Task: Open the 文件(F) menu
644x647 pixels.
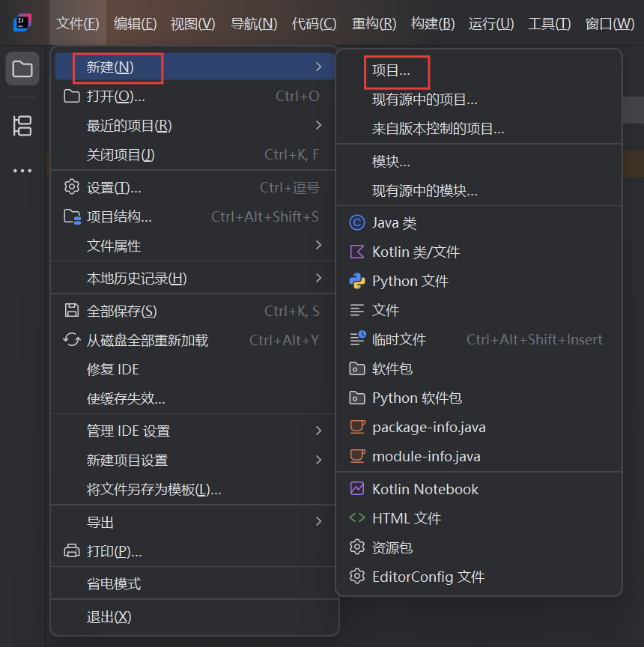Action: [x=78, y=23]
